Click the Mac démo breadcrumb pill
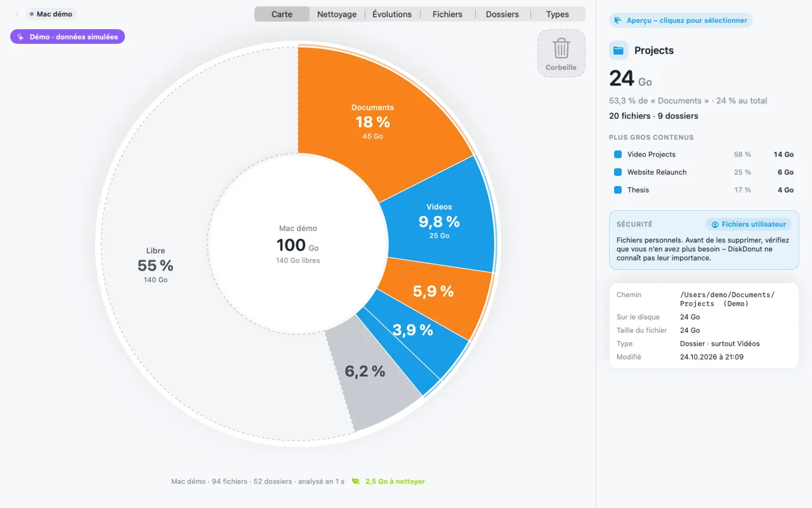Screen dimensions: 812x508 coord(51,14)
